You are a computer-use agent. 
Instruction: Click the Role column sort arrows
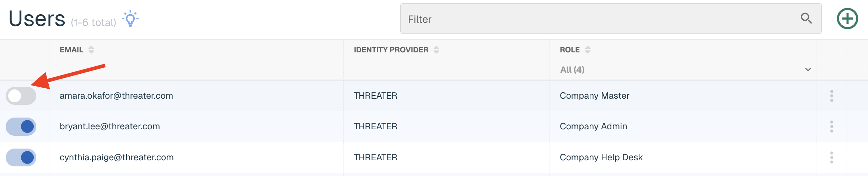pyautogui.click(x=588, y=50)
